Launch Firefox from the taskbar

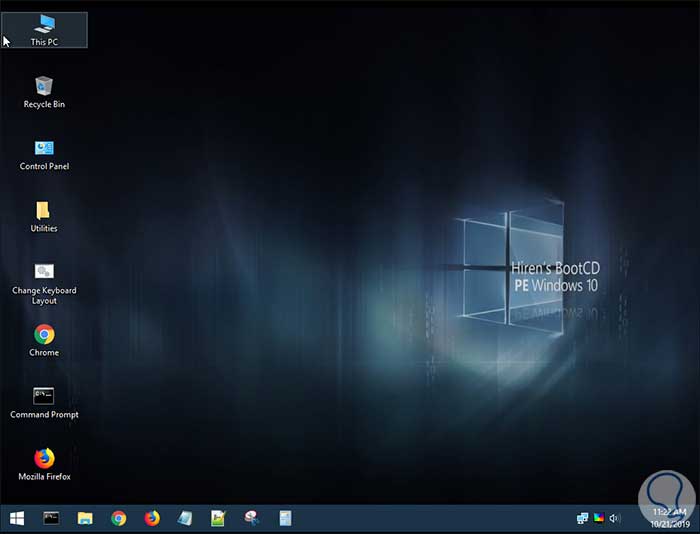152,518
